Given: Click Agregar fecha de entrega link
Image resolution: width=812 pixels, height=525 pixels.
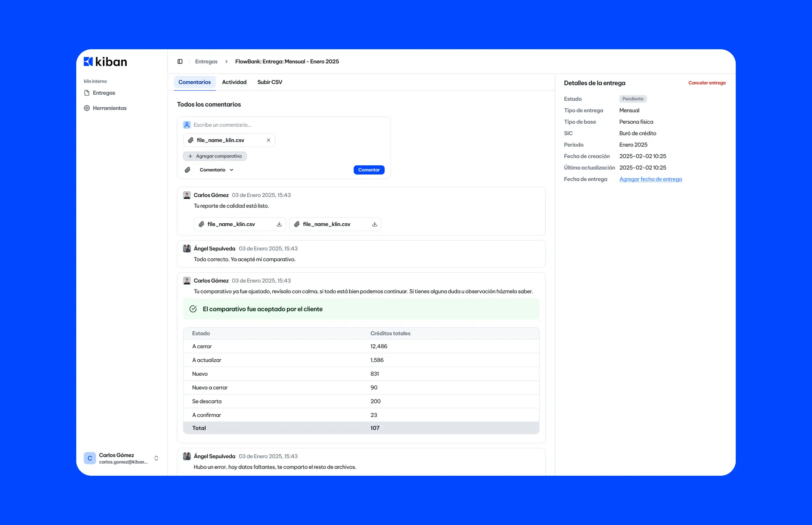Looking at the screenshot, I should click(x=650, y=179).
